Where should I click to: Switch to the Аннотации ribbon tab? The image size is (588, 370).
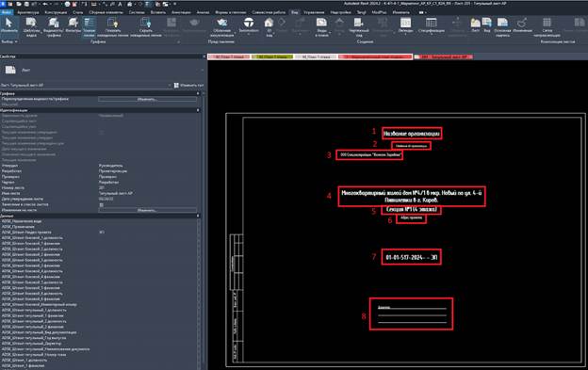pyautogui.click(x=181, y=12)
